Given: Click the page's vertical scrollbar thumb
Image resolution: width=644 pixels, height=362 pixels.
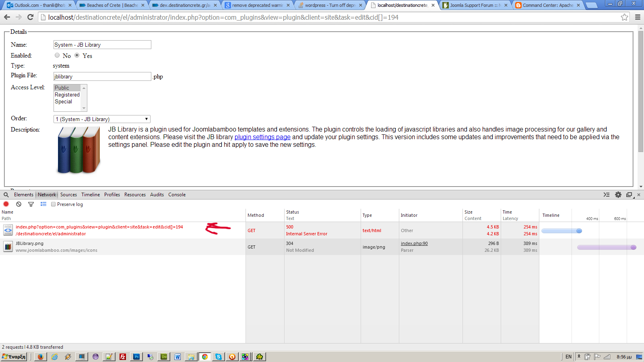Looking at the screenshot, I should 641,91.
